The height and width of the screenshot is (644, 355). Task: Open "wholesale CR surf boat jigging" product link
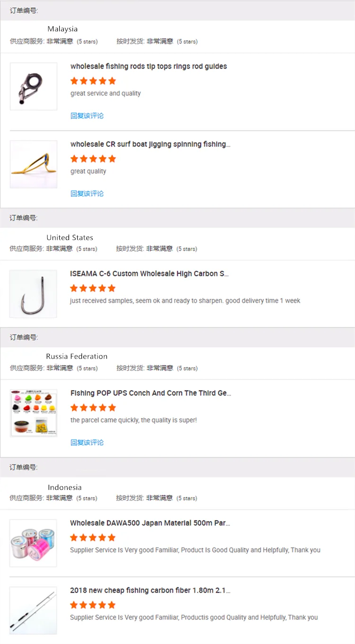(150, 144)
